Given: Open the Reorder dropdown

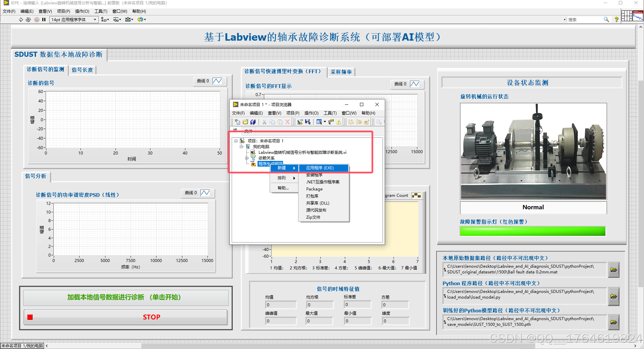Looking at the screenshot, I should [x=141, y=19].
